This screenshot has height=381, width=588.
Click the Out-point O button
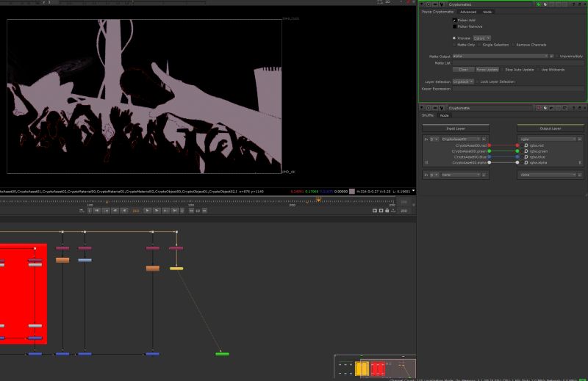click(x=182, y=211)
